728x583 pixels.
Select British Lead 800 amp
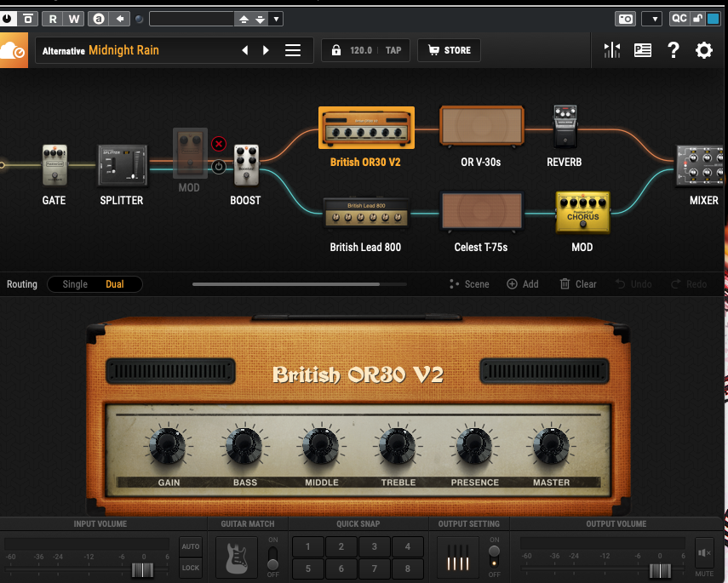(366, 213)
